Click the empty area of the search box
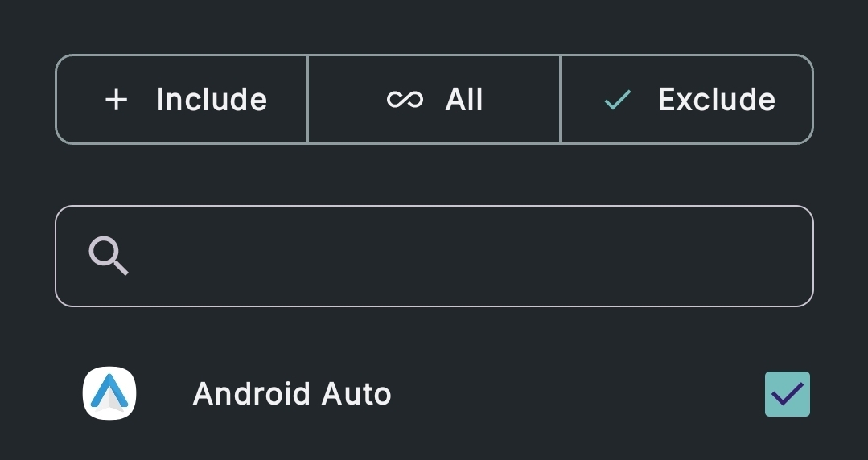 483,257
